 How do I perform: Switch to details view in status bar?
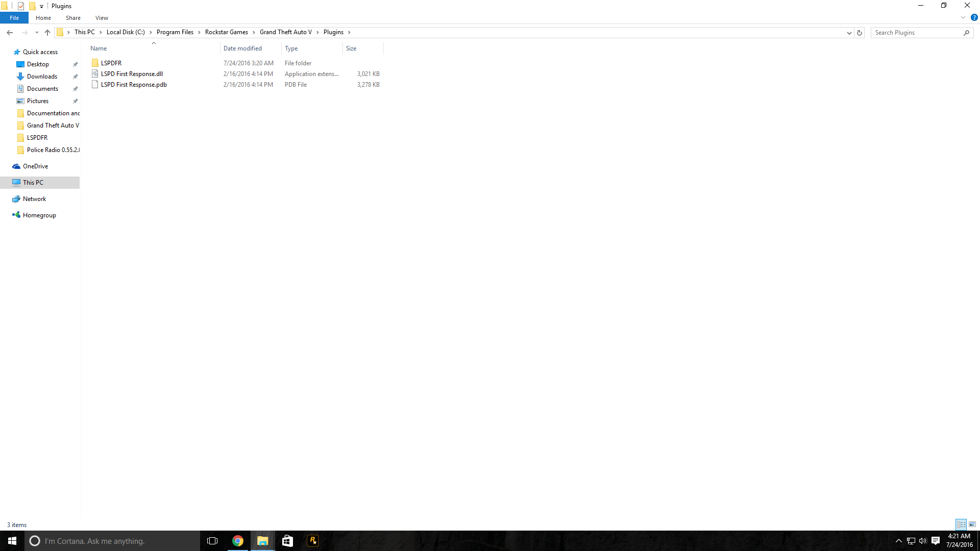961,524
